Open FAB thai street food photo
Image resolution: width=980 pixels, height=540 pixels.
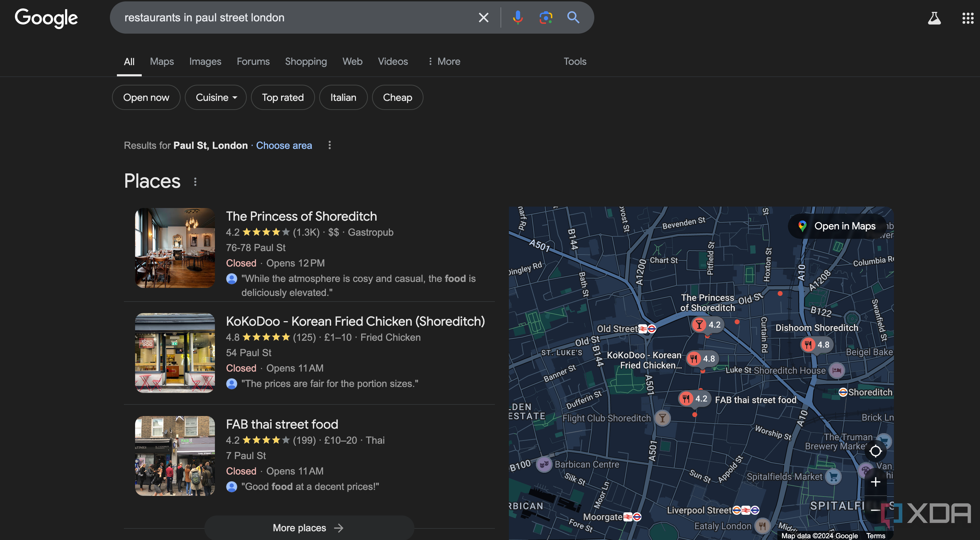[175, 456]
